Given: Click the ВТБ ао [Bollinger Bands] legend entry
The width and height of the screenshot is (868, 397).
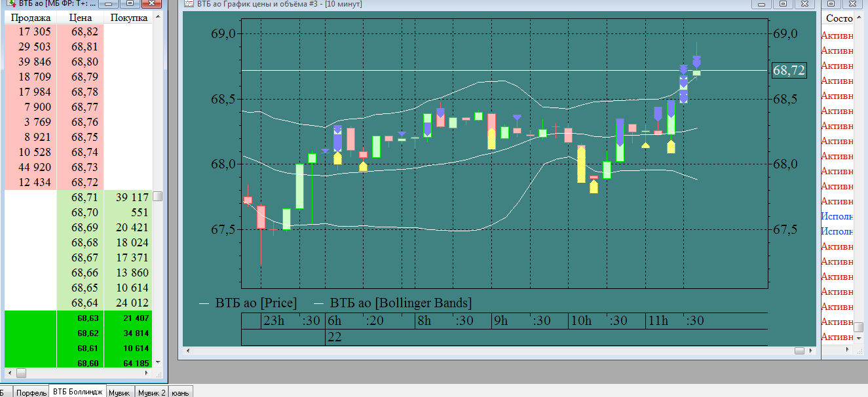Looking at the screenshot, I should click(x=392, y=303).
